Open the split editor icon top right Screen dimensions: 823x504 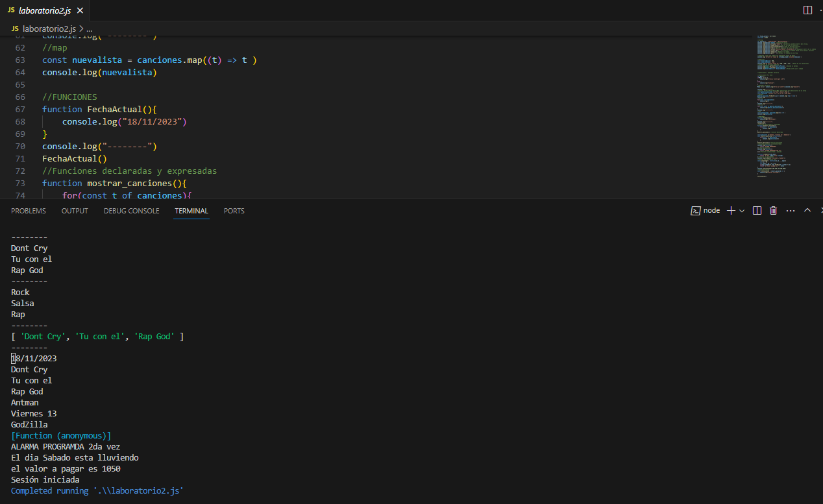[806, 10]
